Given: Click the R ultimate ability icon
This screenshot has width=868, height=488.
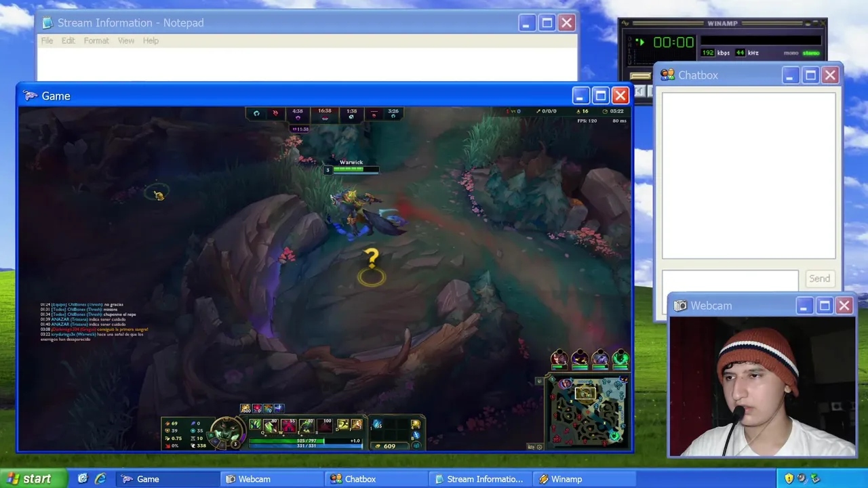Looking at the screenshot, I should 324,426.
